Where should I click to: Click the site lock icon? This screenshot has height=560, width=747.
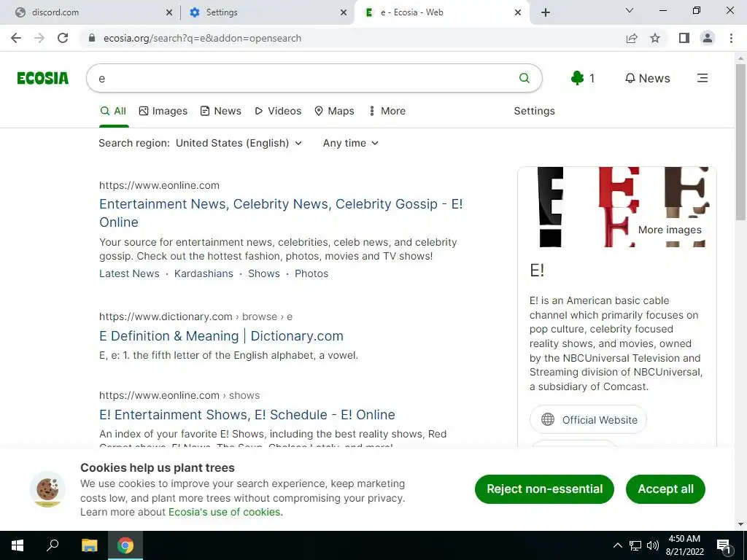coord(92,38)
